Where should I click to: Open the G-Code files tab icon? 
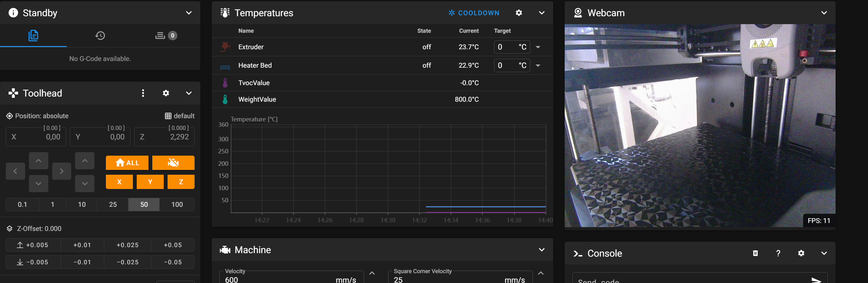[33, 35]
